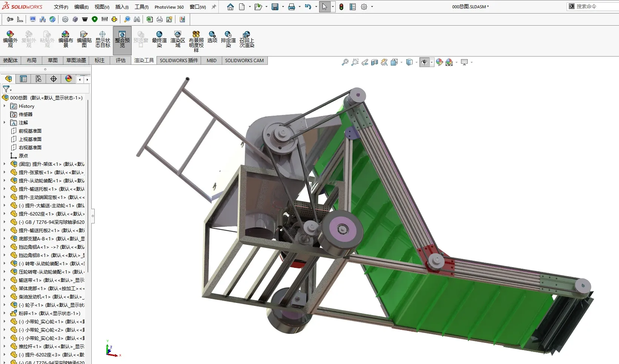Open the 工具(T) menu
This screenshot has width=619, height=364.
click(141, 7)
